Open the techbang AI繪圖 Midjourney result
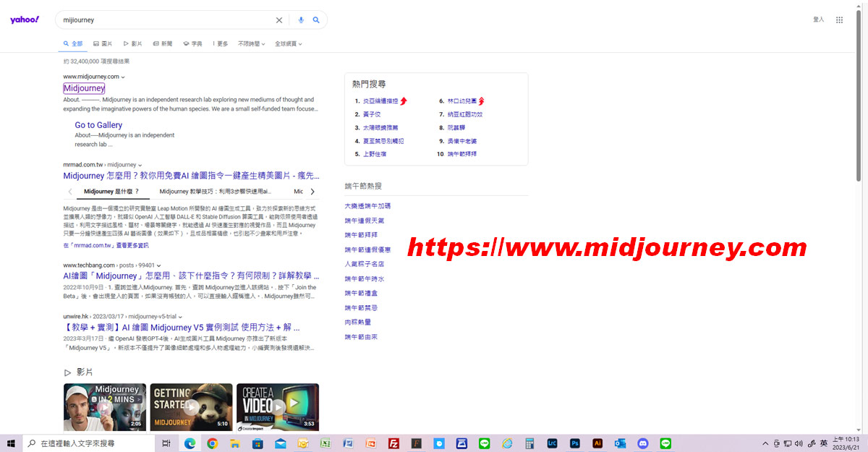The width and height of the screenshot is (868, 452). [191, 276]
